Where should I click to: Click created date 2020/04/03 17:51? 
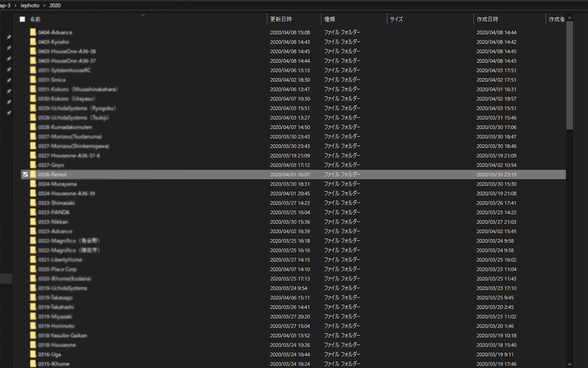click(497, 70)
